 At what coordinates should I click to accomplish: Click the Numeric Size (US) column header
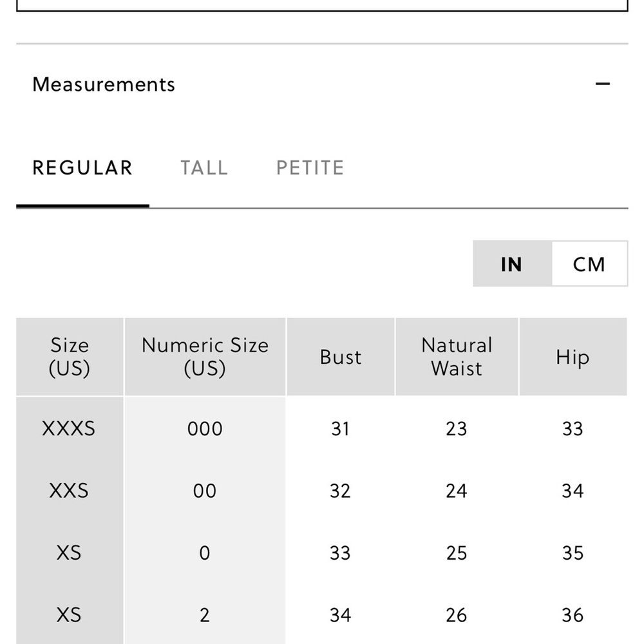[205, 357]
